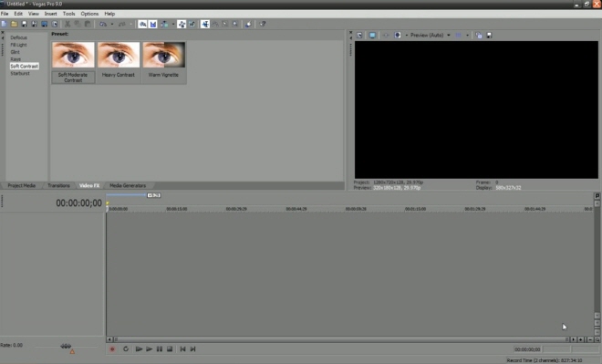Open a project using the folder icon
The height and width of the screenshot is (364, 602).
tap(15, 24)
